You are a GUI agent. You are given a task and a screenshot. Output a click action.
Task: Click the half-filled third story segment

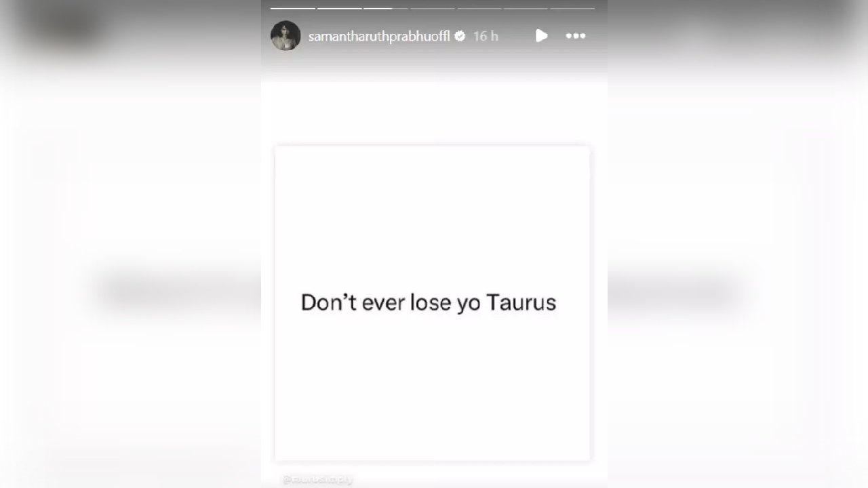pos(386,8)
